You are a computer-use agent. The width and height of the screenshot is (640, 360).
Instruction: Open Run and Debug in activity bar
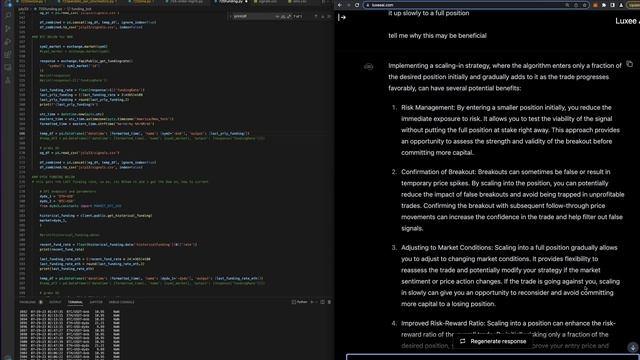8,42
